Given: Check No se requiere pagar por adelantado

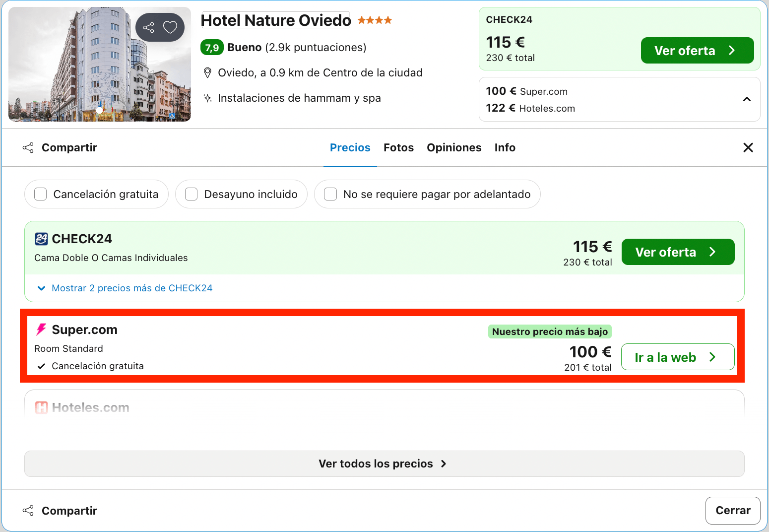Looking at the screenshot, I should tap(330, 194).
